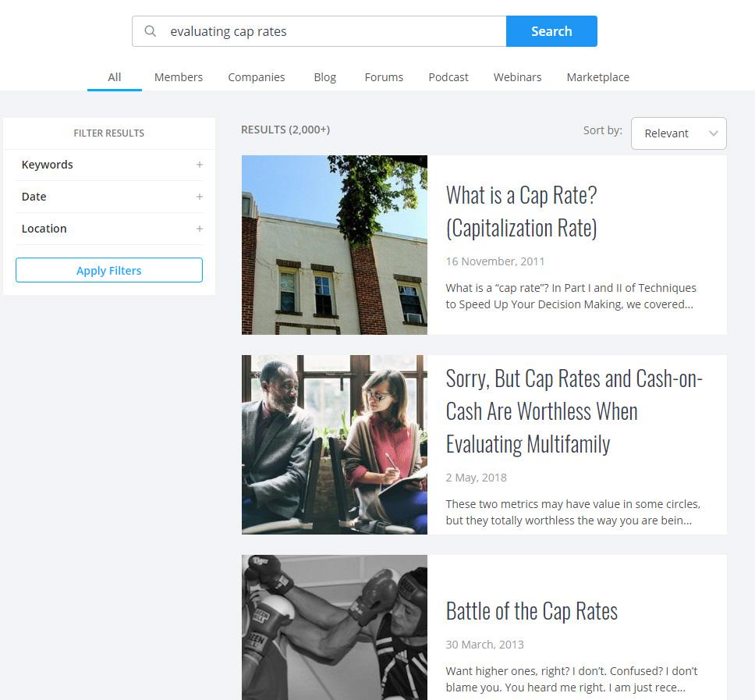Click the two people talking thumbnail

[334, 445]
